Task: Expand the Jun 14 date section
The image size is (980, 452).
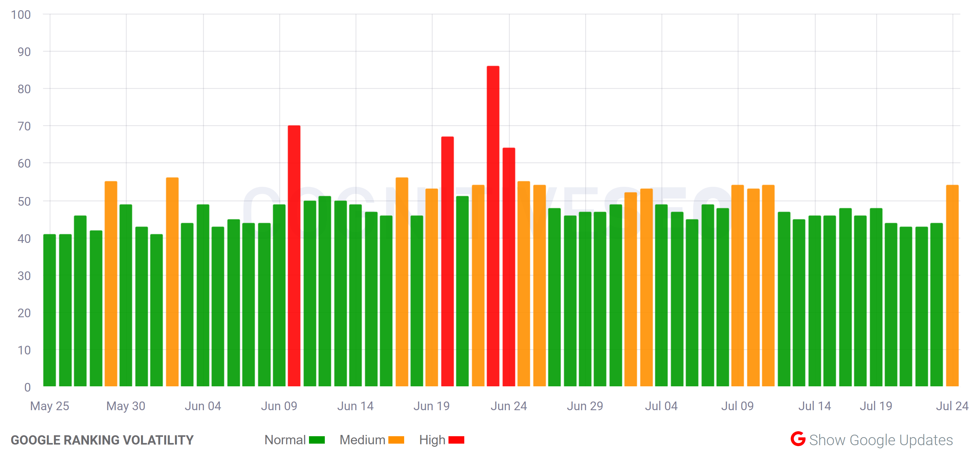Action: [356, 406]
